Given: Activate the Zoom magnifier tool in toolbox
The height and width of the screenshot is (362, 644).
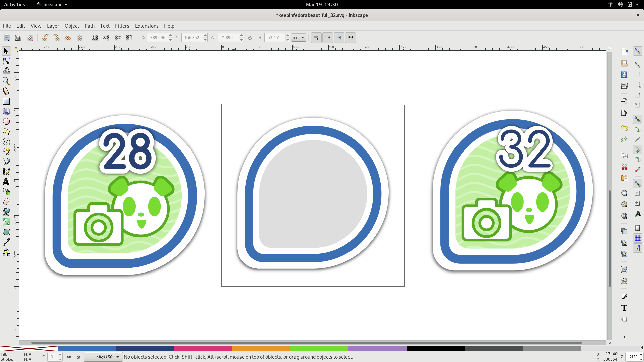Looking at the screenshot, I should [x=6, y=81].
